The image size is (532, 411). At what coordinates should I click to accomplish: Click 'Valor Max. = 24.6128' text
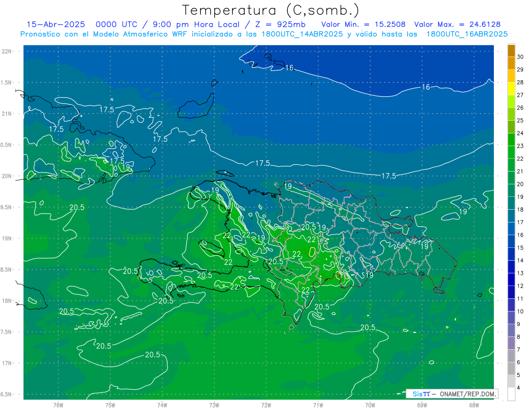tap(457, 24)
